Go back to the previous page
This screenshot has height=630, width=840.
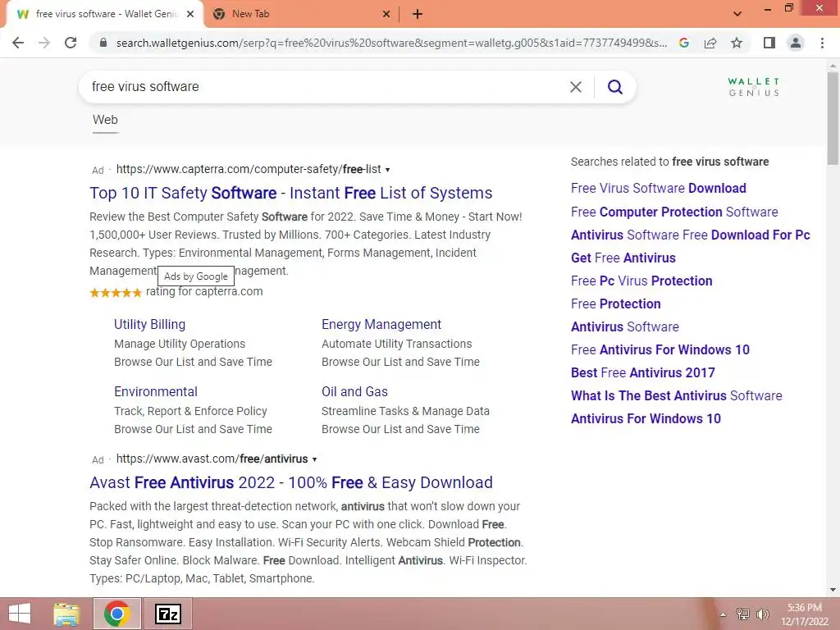[x=18, y=43]
